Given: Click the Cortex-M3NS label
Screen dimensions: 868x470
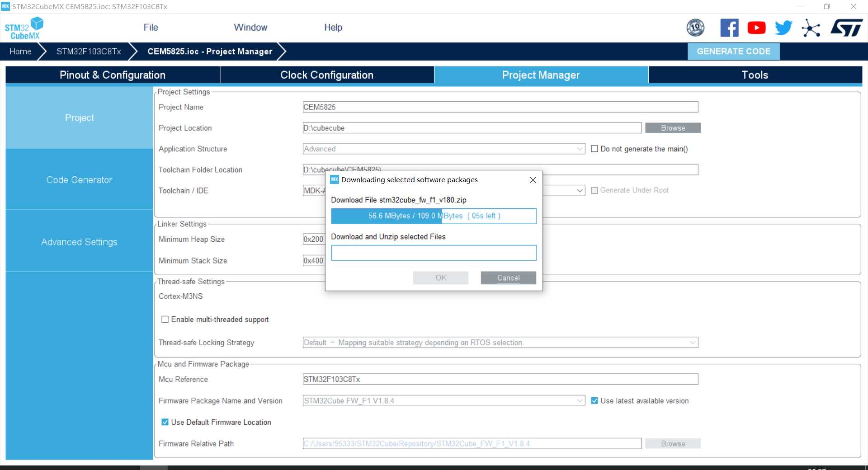Looking at the screenshot, I should click(x=181, y=296).
